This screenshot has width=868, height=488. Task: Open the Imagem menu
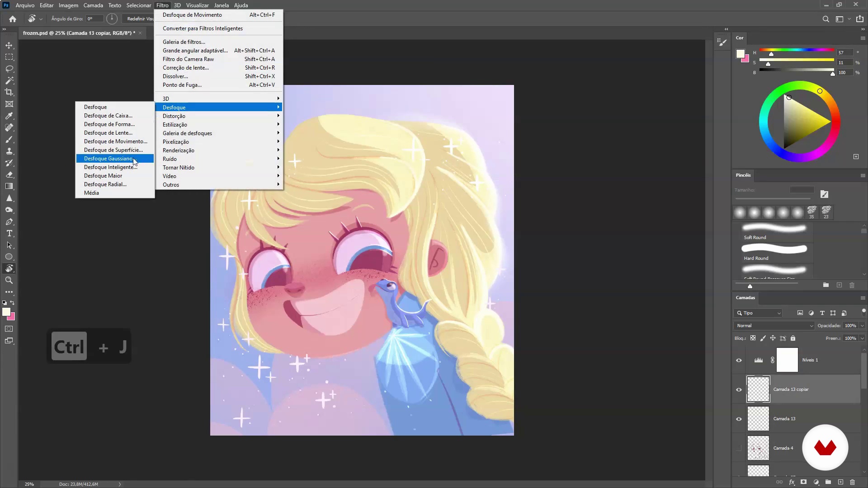click(68, 5)
